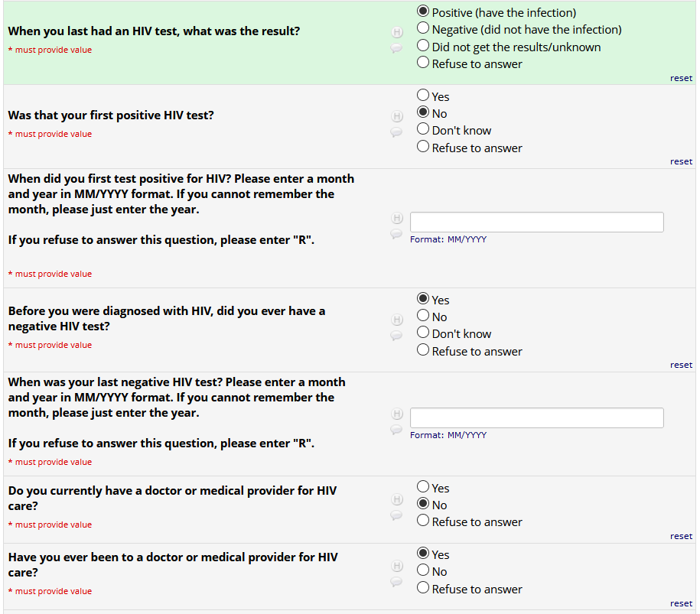Open history icon for first test positive date field
700x614 pixels.
396,219
